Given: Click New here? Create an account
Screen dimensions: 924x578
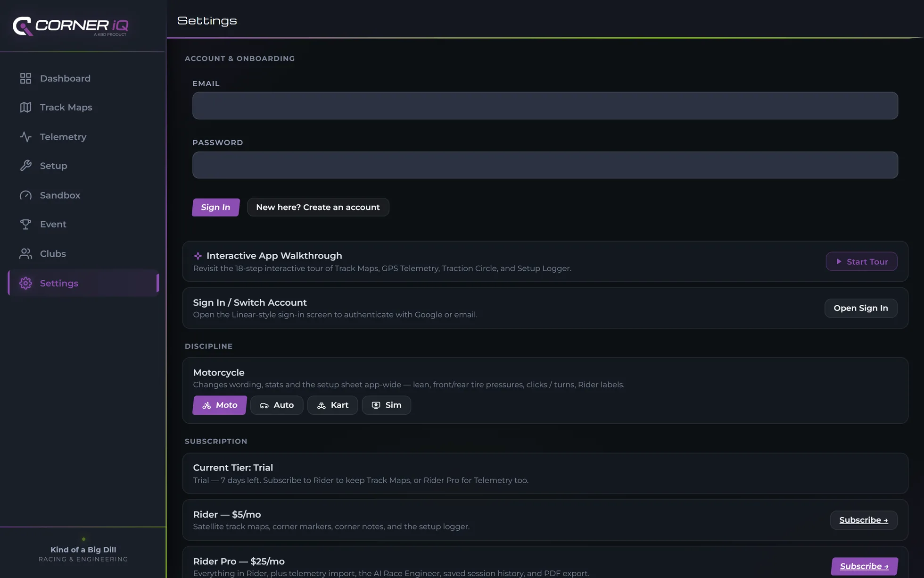Looking at the screenshot, I should (x=318, y=207).
